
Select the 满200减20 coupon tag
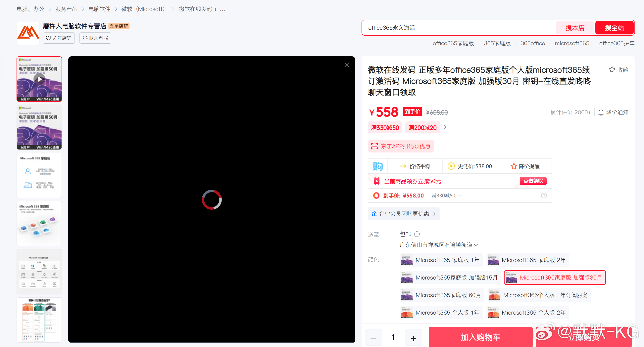(x=422, y=128)
